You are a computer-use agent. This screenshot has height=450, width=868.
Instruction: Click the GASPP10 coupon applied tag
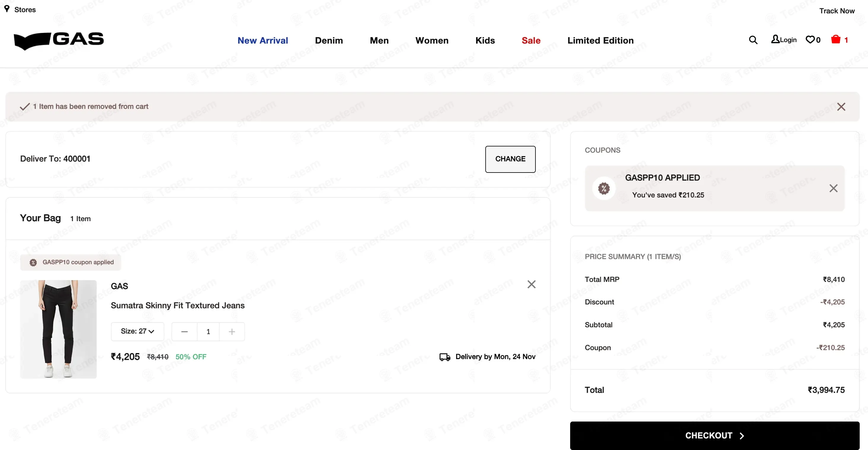(x=71, y=262)
